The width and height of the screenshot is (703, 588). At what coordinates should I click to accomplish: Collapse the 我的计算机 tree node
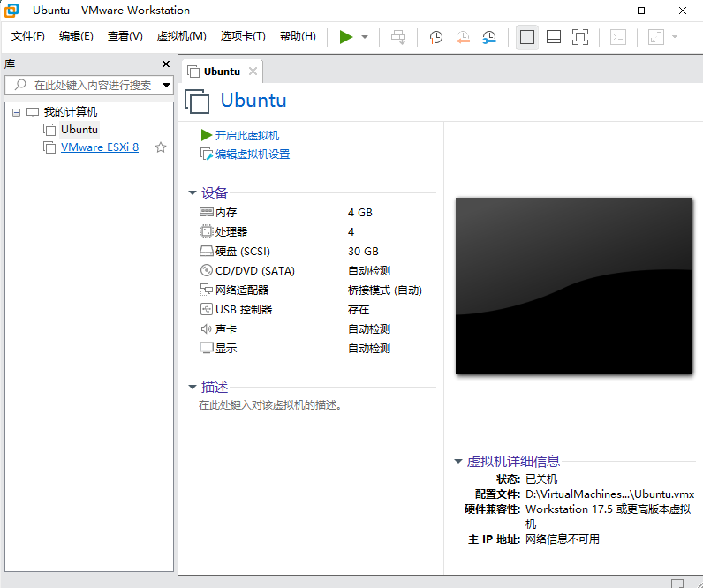pos(17,112)
